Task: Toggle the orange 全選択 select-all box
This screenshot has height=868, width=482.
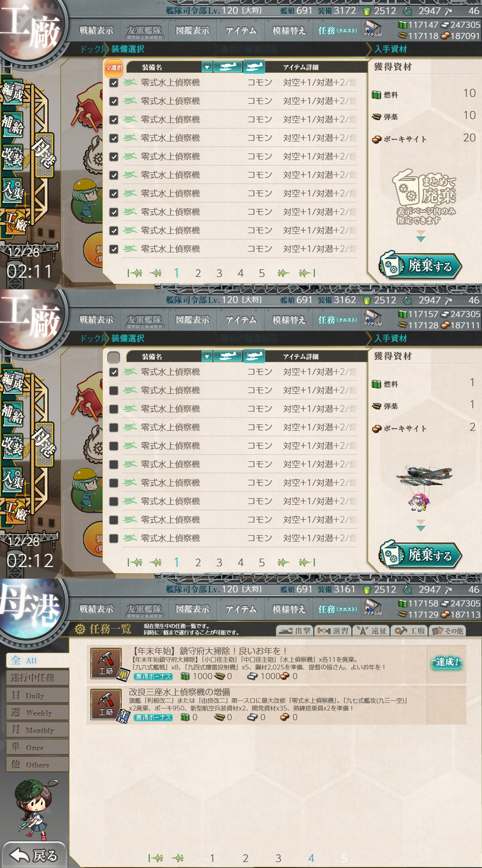Action: tap(114, 68)
